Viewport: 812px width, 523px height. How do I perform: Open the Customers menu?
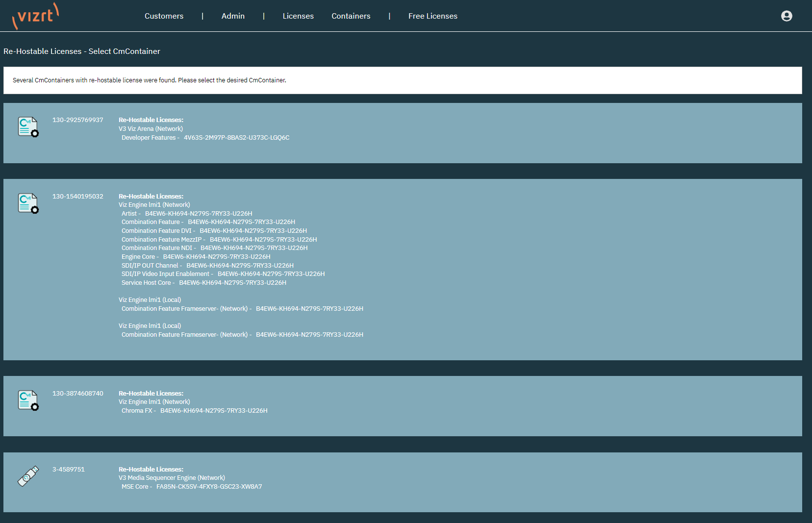tap(164, 16)
